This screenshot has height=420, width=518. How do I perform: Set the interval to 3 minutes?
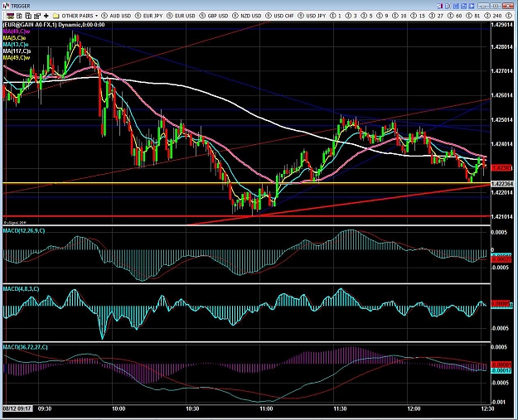(x=351, y=16)
